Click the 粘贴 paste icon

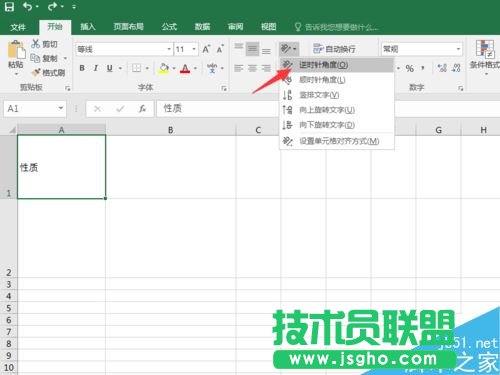point(16,50)
